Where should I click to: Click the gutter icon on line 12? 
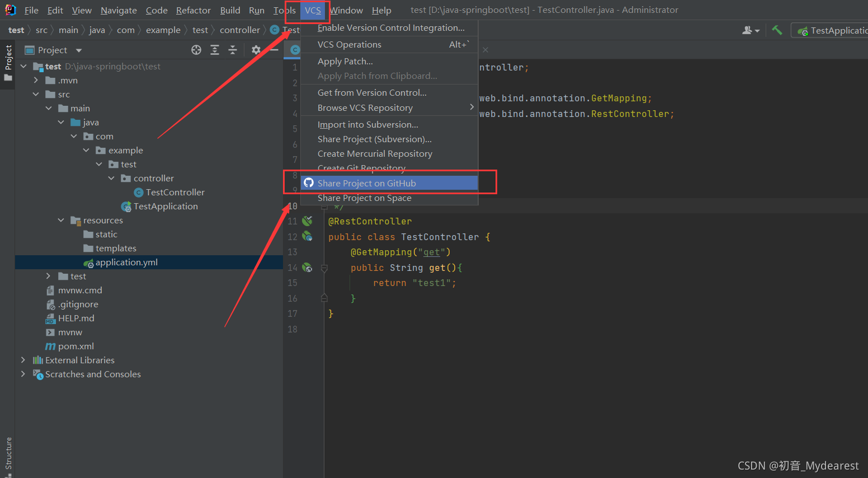[307, 236]
